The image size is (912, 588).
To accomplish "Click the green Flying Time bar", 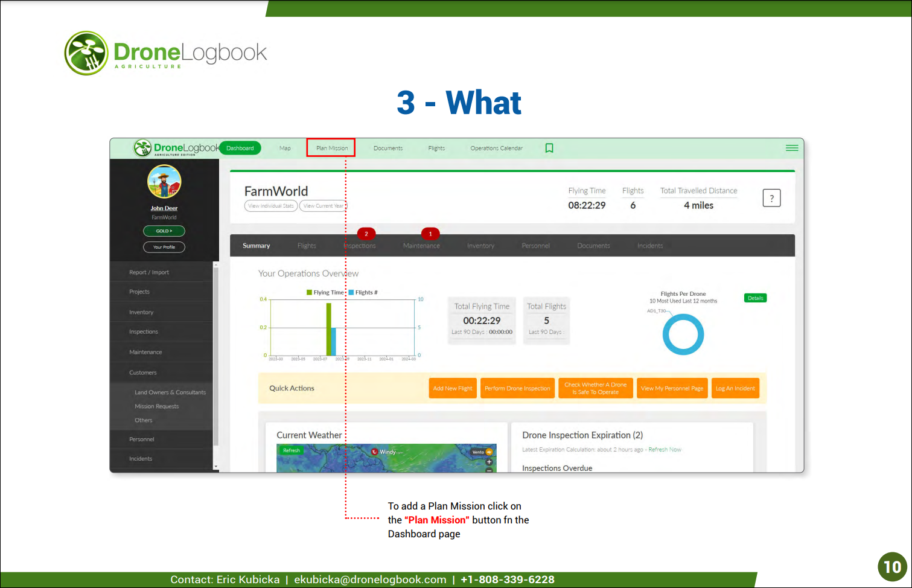I will pos(329,329).
